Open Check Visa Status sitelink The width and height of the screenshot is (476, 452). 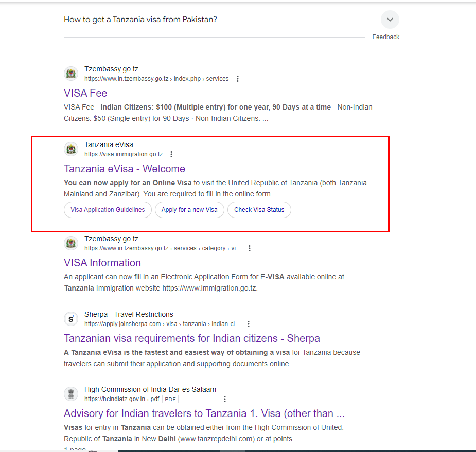(259, 210)
